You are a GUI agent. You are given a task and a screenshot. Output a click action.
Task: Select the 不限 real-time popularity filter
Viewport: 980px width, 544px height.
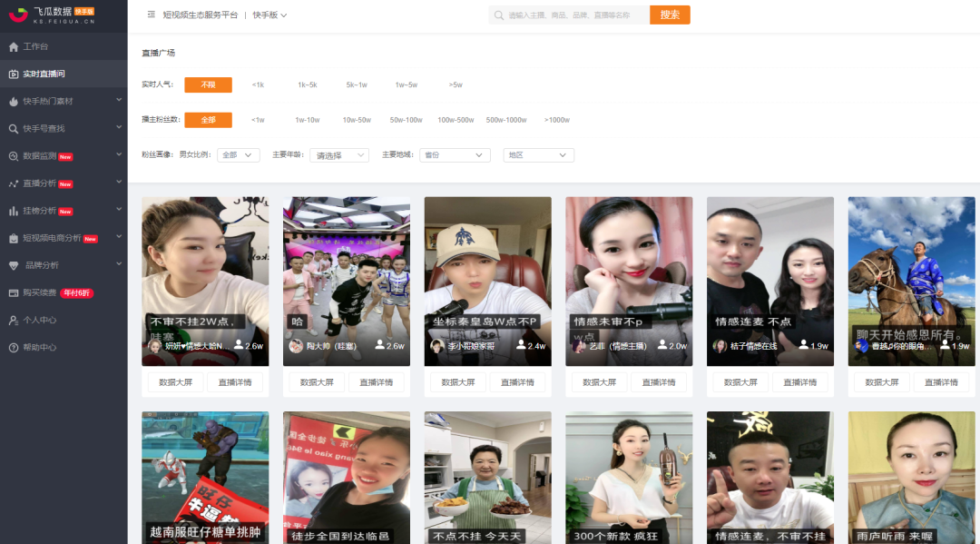[x=209, y=83]
